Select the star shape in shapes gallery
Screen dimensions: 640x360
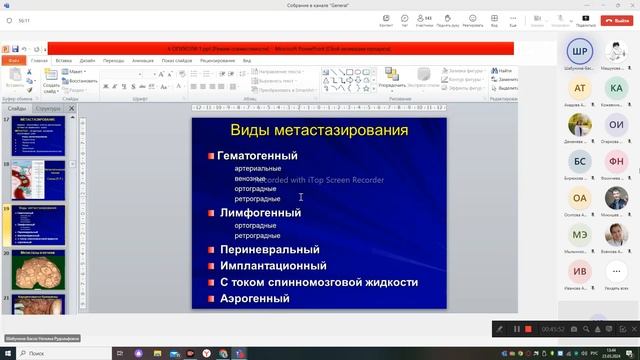point(366,89)
